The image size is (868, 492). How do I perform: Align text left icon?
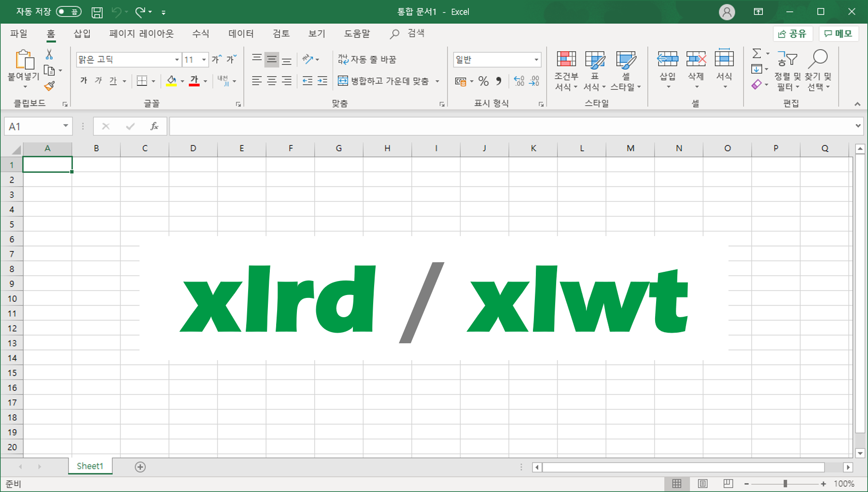pos(257,81)
